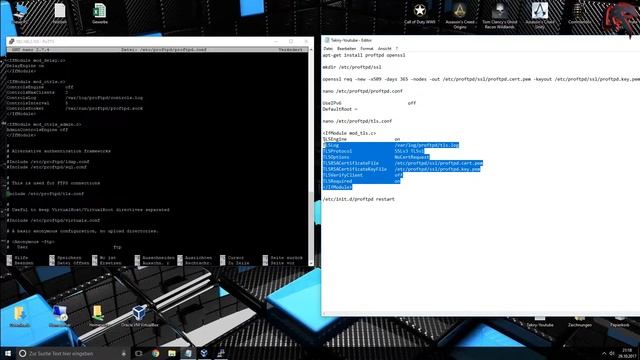This screenshot has height=360, width=640.
Task: Open the yellow folder shortcut on desktop
Action: coord(19,316)
